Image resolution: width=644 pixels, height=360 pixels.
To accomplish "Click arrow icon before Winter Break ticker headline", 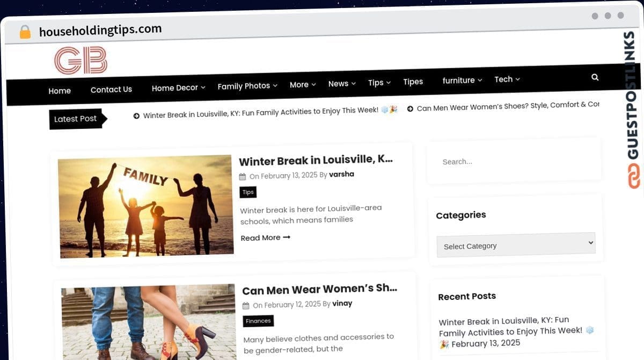I will [136, 116].
